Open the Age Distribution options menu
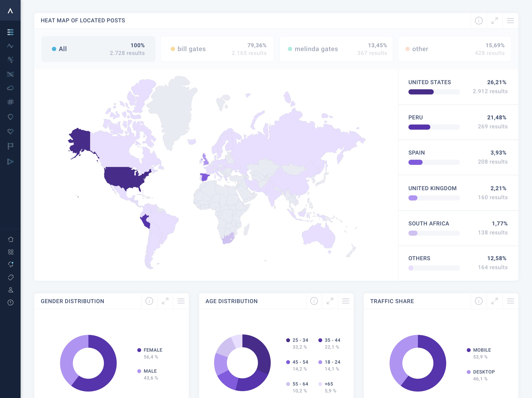 346,301
